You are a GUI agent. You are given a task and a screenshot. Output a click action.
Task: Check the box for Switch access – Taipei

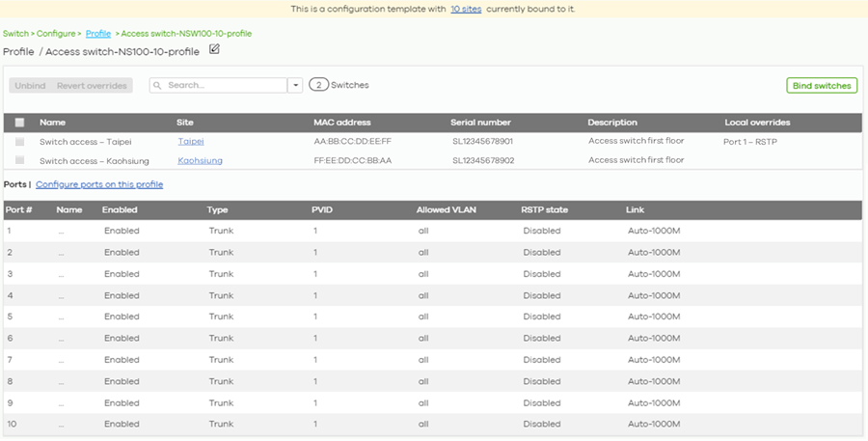tap(19, 141)
